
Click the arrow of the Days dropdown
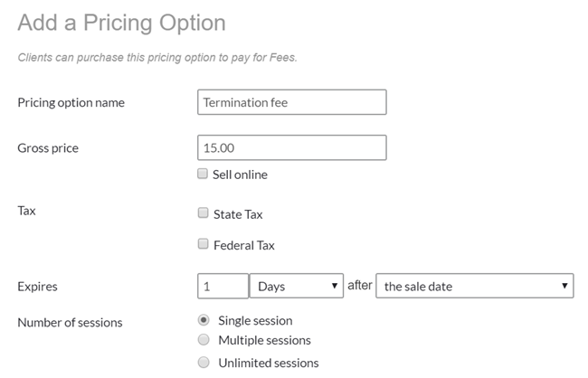click(337, 286)
